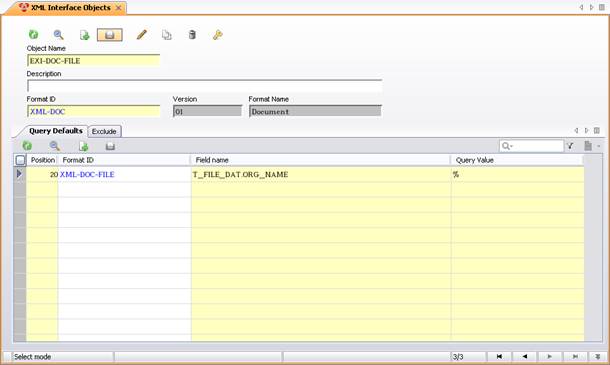Click the key icon in main toolbar
Screen dimensions: 610x365
pyautogui.click(x=217, y=35)
